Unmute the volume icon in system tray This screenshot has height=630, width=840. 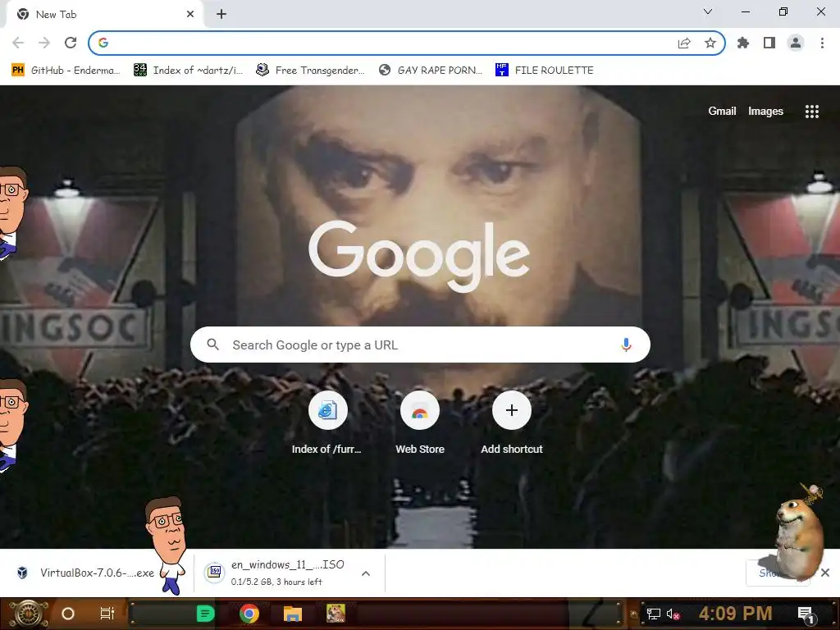[673, 614]
